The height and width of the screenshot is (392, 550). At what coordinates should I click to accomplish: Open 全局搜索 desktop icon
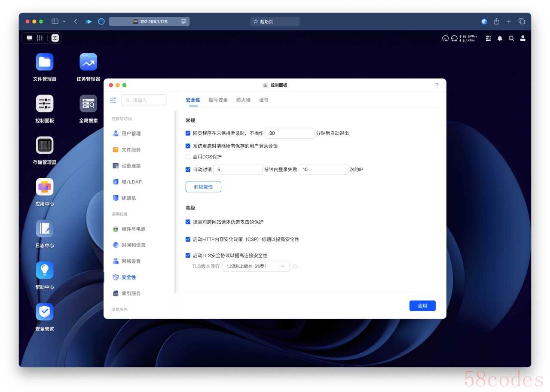pos(88,104)
